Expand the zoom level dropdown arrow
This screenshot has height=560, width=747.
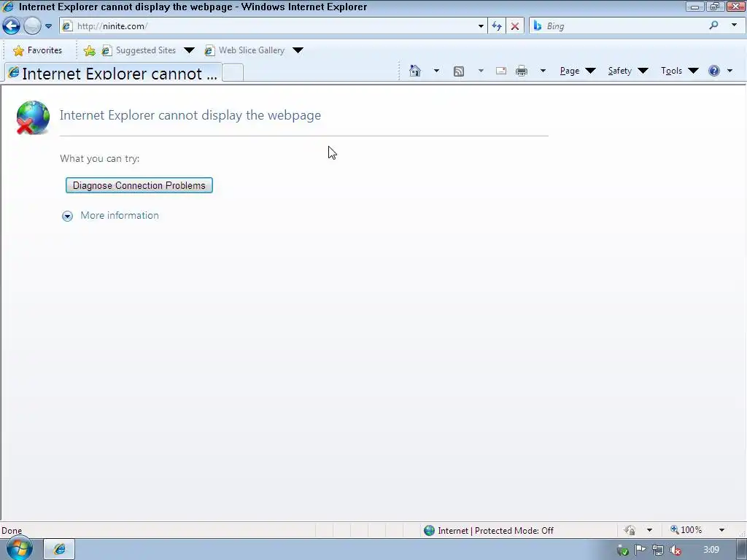pyautogui.click(x=721, y=529)
